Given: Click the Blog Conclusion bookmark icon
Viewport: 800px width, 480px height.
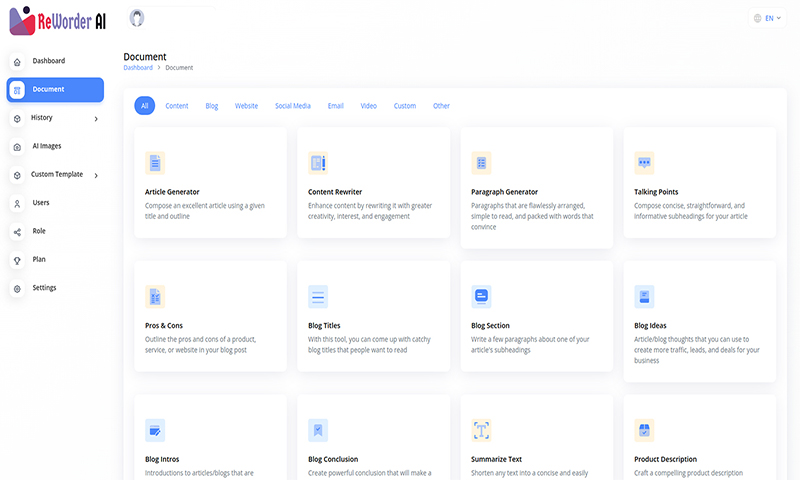Looking at the screenshot, I should 318,431.
